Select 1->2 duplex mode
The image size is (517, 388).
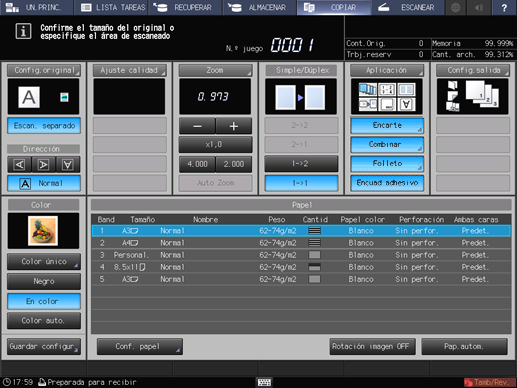click(x=301, y=164)
